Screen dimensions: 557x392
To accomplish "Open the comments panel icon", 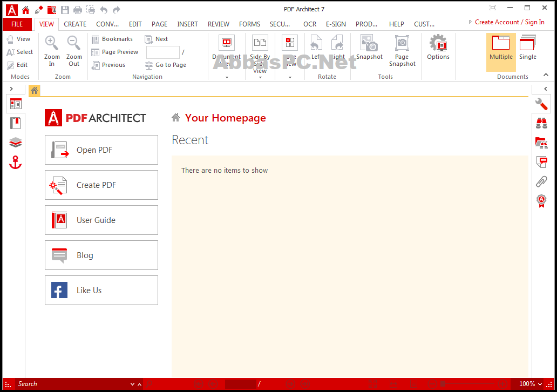I will tap(541, 162).
